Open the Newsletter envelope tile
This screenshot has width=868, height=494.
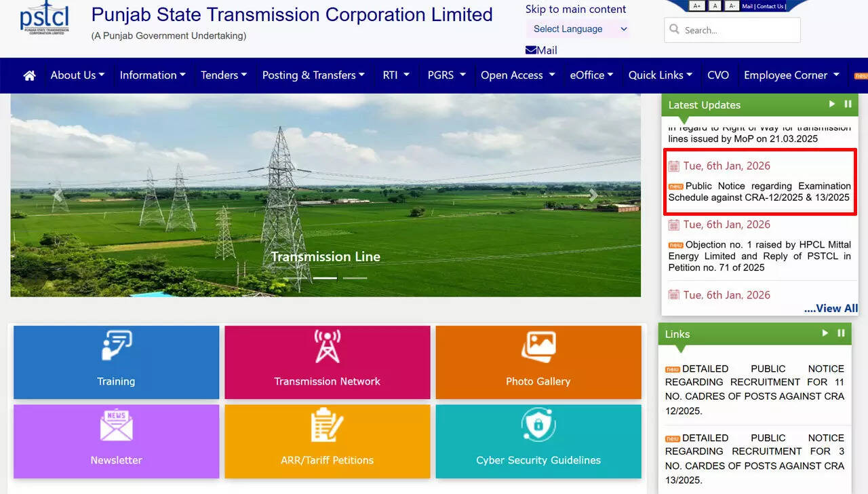coord(116,425)
